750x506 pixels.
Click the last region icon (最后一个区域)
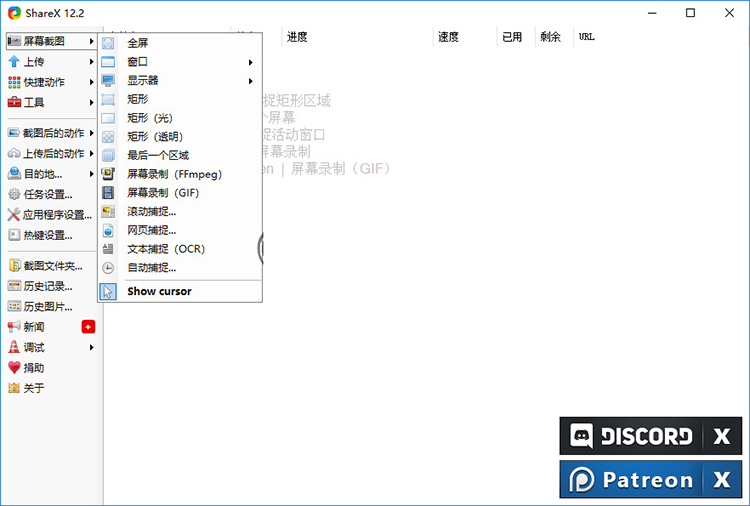(x=108, y=156)
